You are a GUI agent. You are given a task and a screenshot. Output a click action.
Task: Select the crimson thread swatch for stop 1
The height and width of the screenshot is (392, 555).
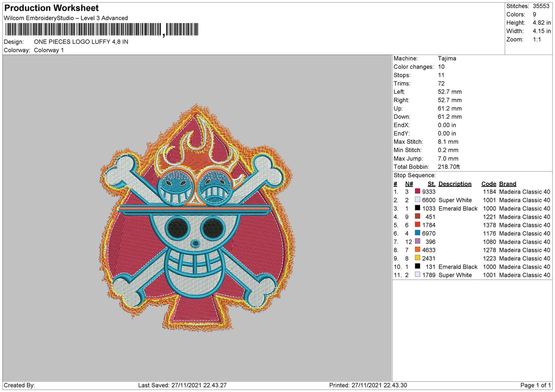(x=419, y=191)
